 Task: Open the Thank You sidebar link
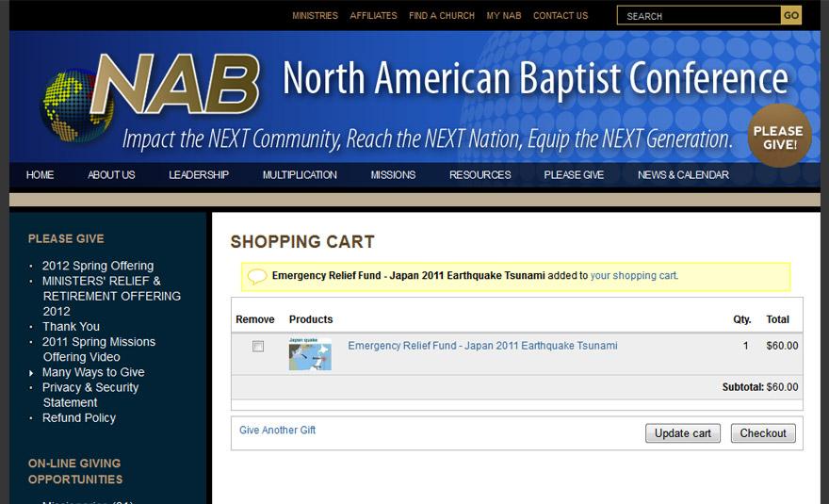(71, 327)
